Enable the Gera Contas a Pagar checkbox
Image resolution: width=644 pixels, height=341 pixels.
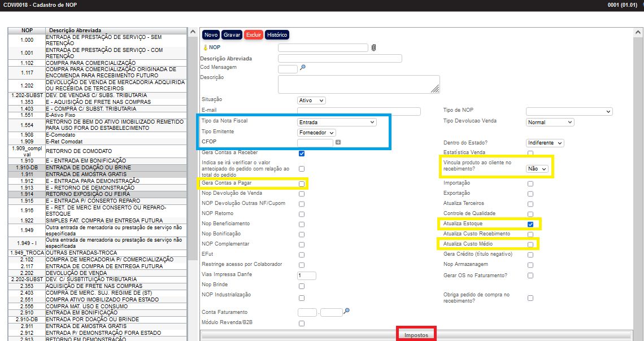tap(302, 183)
